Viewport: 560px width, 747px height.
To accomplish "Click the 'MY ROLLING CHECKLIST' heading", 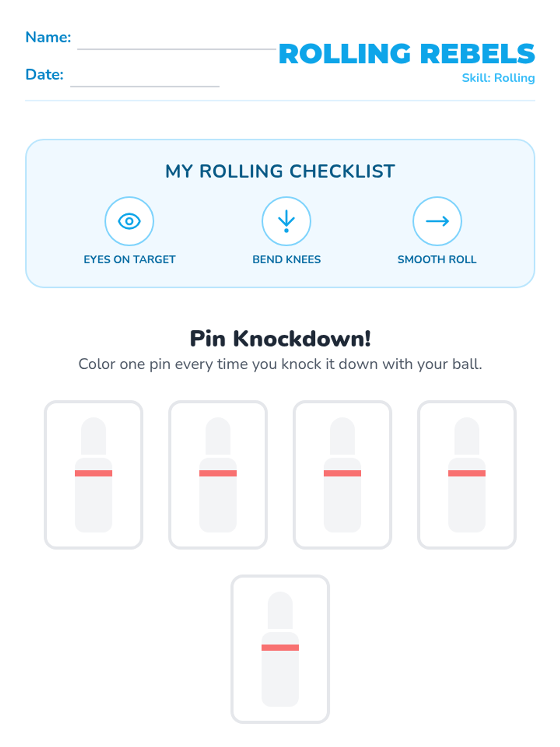I will (280, 171).
